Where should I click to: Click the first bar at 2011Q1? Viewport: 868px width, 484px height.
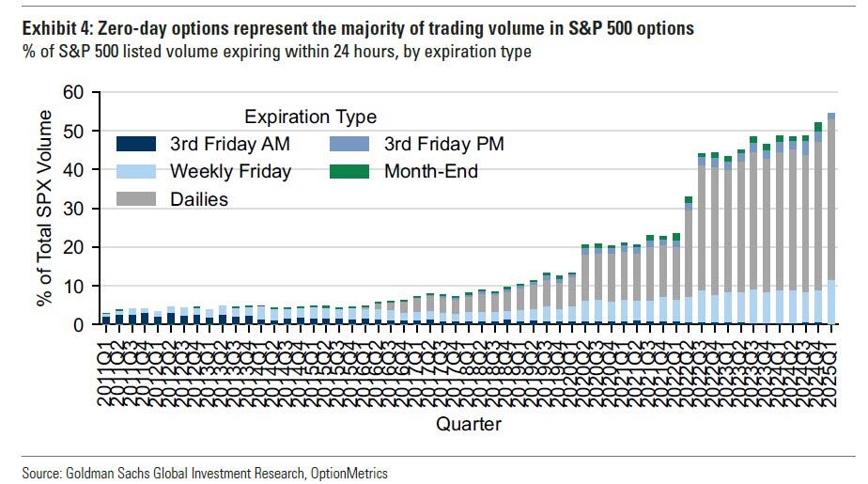click(106, 319)
